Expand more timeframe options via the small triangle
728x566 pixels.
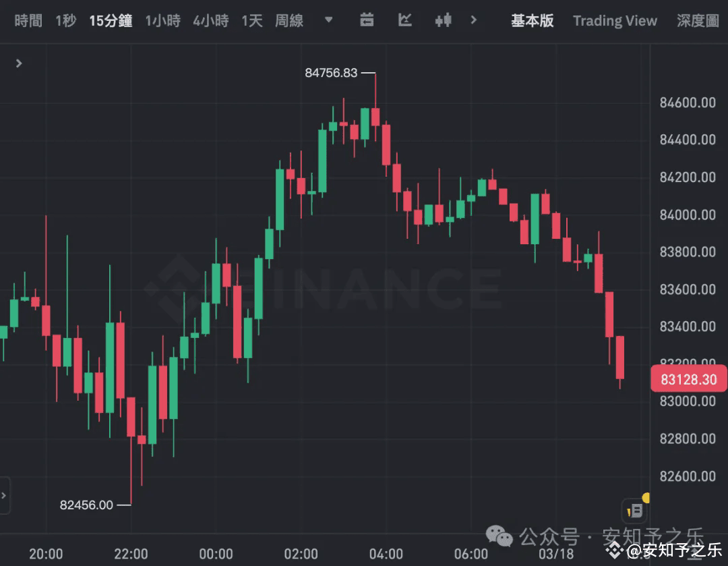click(x=328, y=21)
